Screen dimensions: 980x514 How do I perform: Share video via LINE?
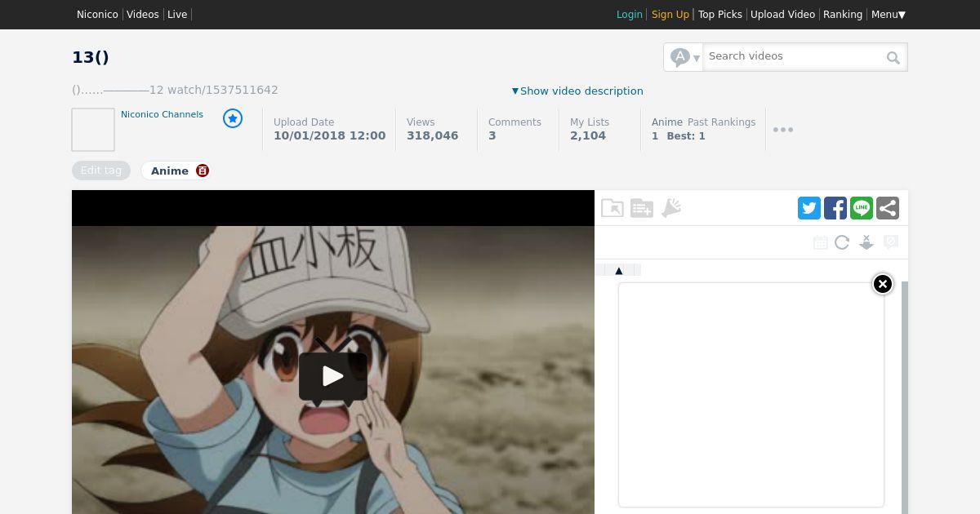[x=862, y=208]
